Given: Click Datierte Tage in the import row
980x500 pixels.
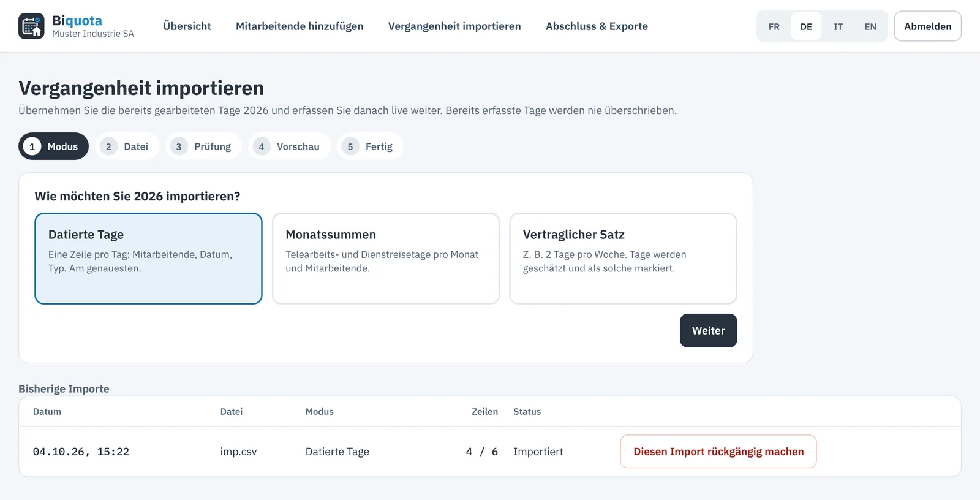Looking at the screenshot, I should pos(337,452).
